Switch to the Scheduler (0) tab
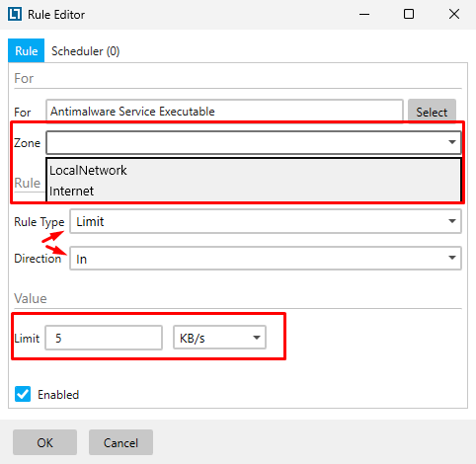Viewport: 476px width, 464px height. click(x=86, y=51)
